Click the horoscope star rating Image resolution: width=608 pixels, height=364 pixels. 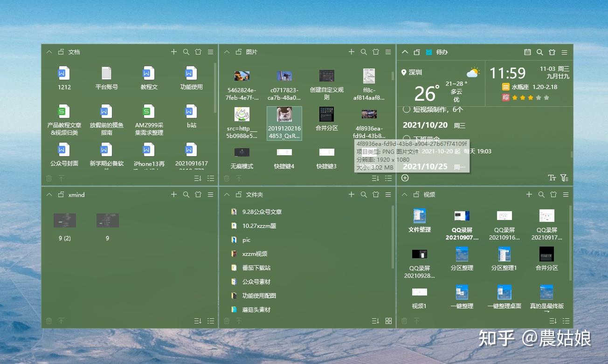(531, 98)
